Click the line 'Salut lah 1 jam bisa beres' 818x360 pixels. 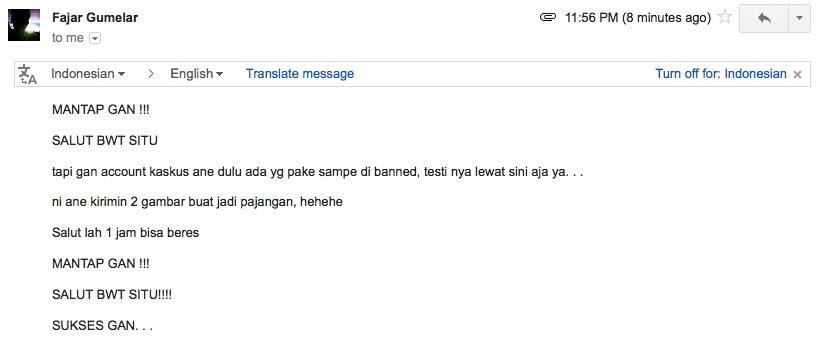[125, 233]
